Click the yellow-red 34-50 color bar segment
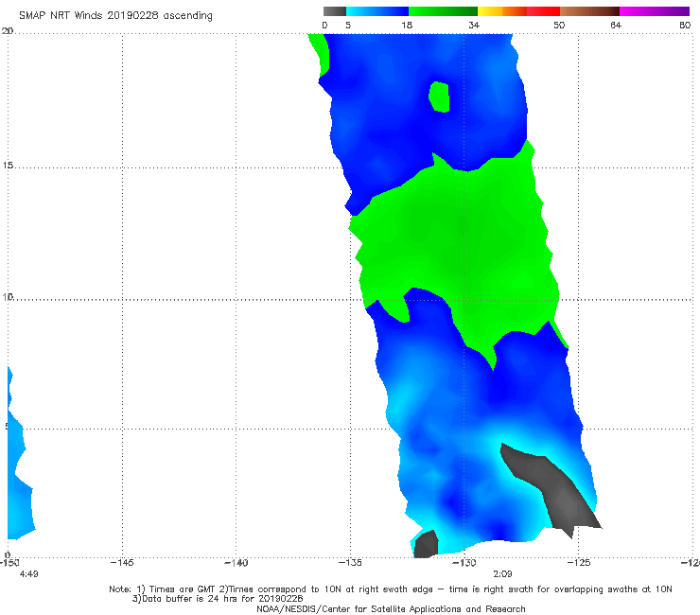The height and width of the screenshot is (615, 700). click(x=518, y=11)
